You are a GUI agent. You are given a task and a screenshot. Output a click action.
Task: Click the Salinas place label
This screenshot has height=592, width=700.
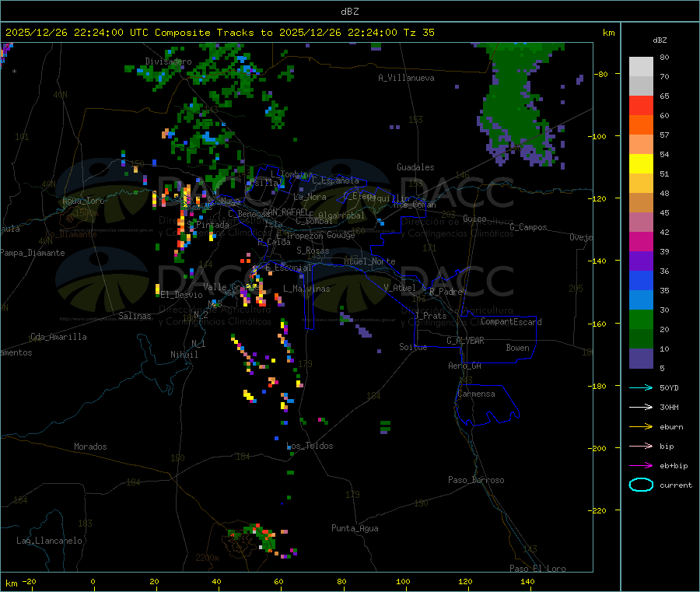(135, 316)
